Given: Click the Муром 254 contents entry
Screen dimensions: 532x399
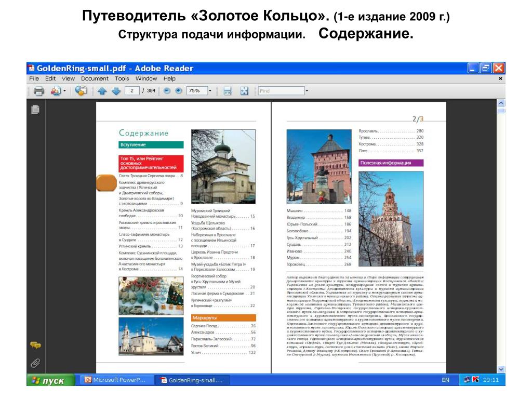Looking at the screenshot, I should [x=319, y=258].
